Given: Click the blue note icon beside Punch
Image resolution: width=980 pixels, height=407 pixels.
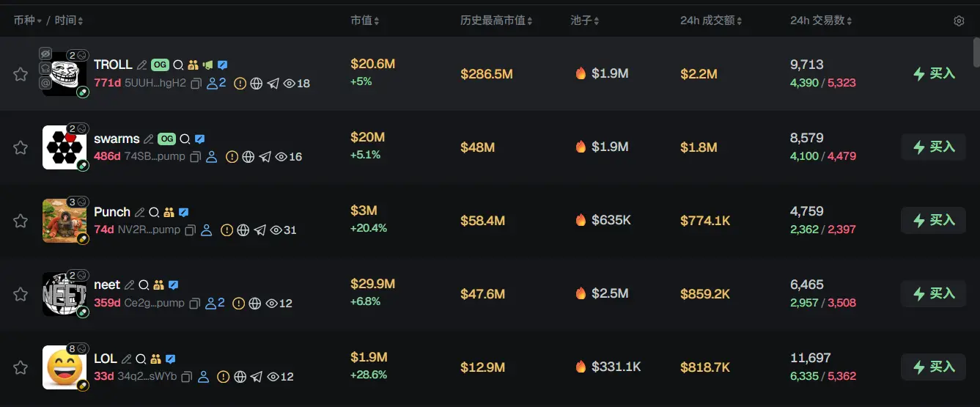Looking at the screenshot, I should (x=184, y=212).
